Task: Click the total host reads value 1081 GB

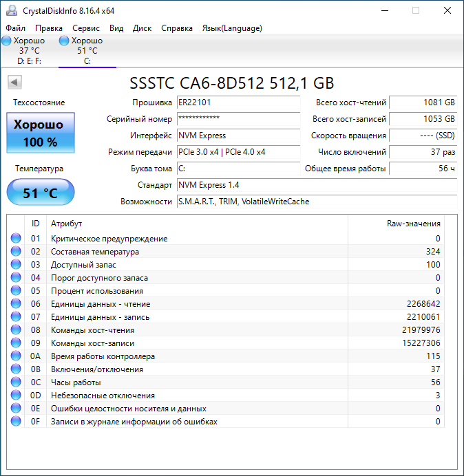Action: [423, 102]
